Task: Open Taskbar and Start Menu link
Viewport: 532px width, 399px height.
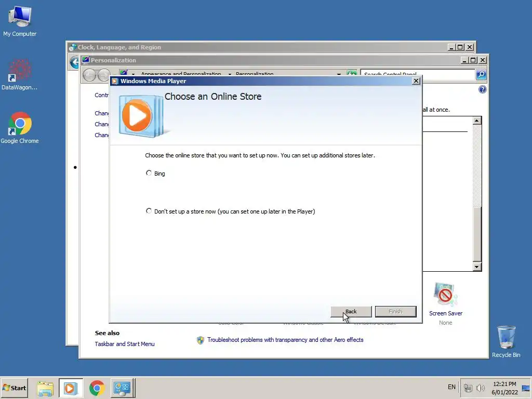Action: [x=125, y=344]
